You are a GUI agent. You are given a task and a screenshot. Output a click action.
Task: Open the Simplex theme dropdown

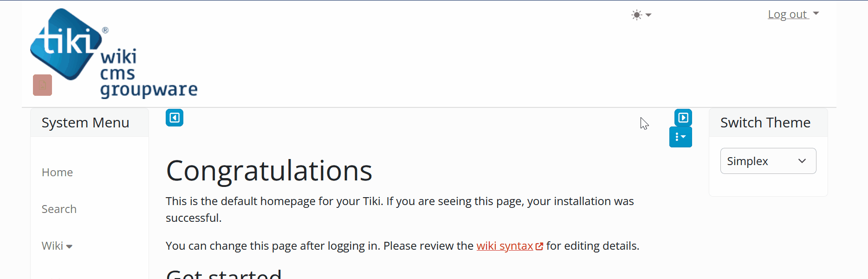coord(768,161)
